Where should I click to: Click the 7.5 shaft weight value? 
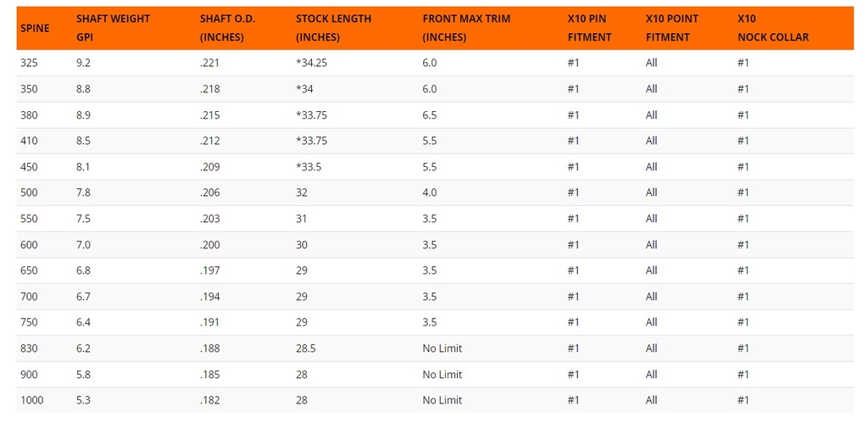[x=83, y=219]
